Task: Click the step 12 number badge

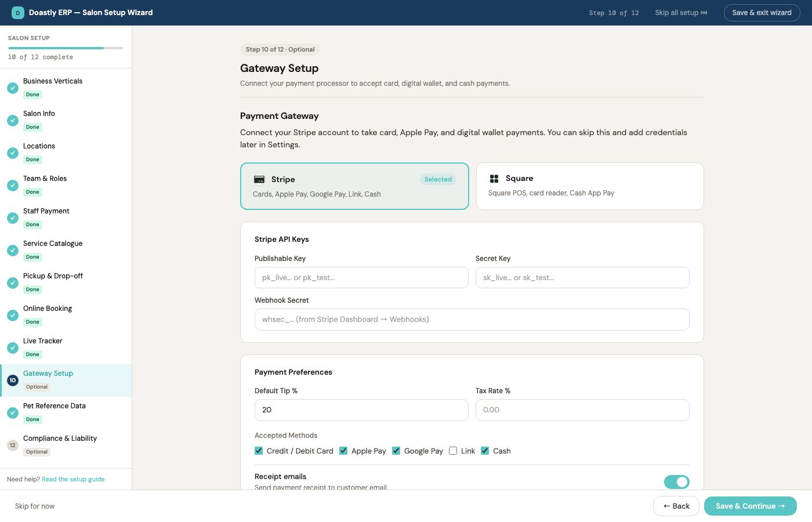Action: [13, 445]
